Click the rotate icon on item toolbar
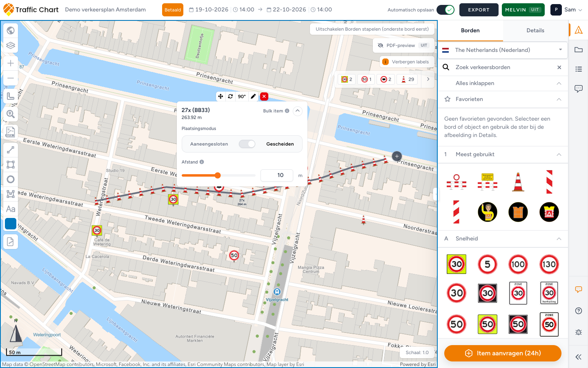Screen dimensions: 588x368 [231, 96]
